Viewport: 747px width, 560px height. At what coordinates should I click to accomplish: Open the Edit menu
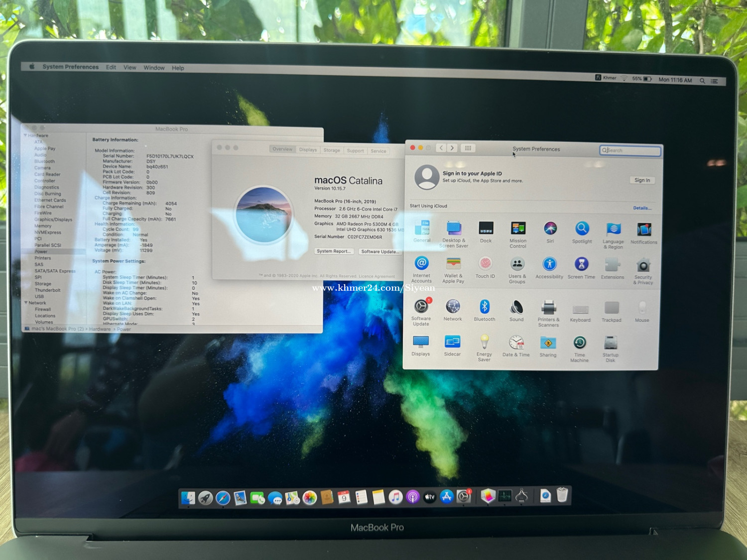coord(111,67)
